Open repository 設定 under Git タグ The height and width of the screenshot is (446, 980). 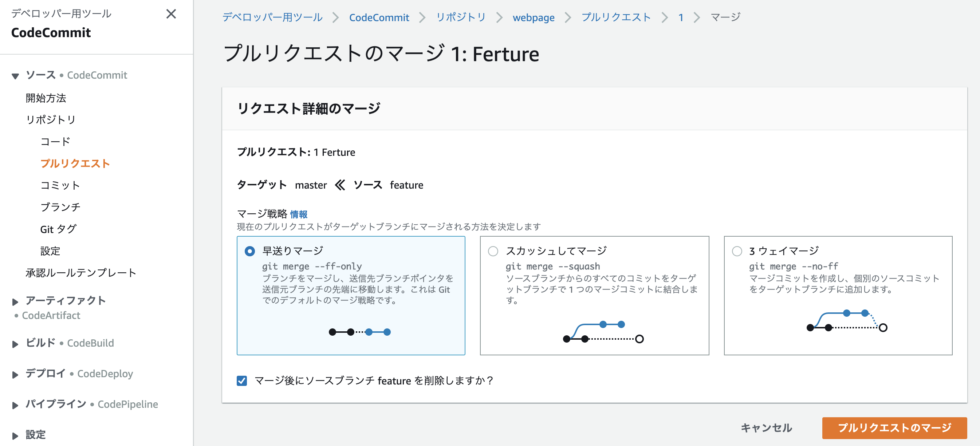(51, 251)
